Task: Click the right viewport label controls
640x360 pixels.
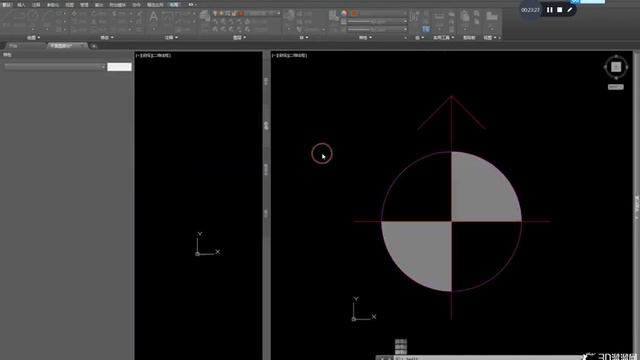Action: (x=289, y=55)
